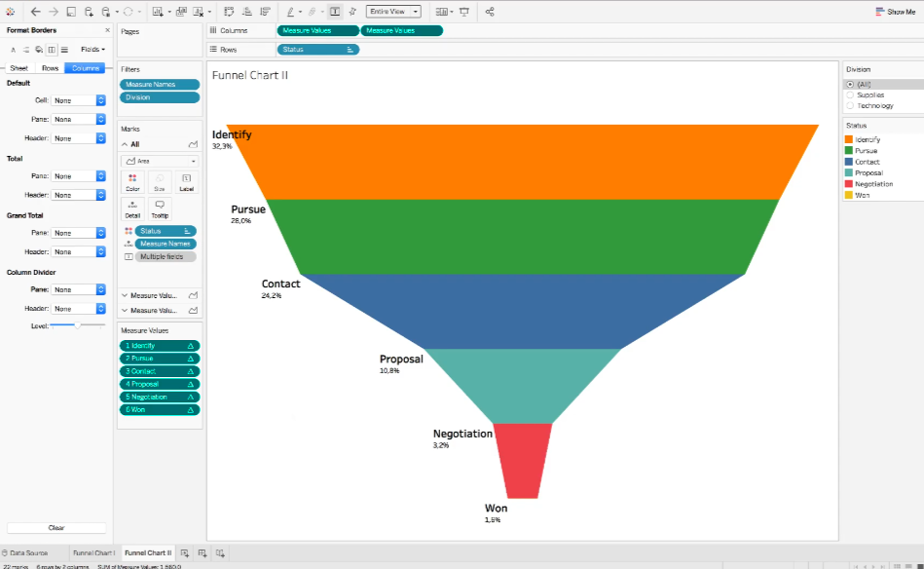Open the Funnel Chart I sheet tab
Image resolution: width=924 pixels, height=569 pixels.
[x=93, y=553]
